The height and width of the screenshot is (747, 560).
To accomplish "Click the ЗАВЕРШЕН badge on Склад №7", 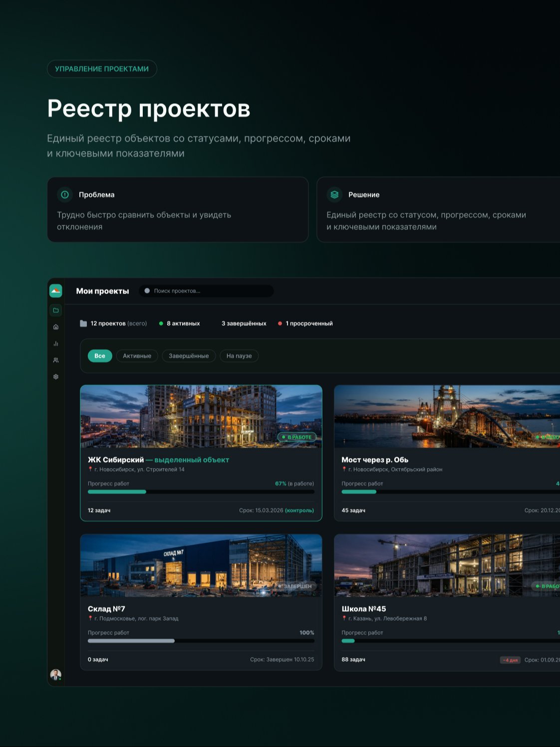I will [295, 586].
